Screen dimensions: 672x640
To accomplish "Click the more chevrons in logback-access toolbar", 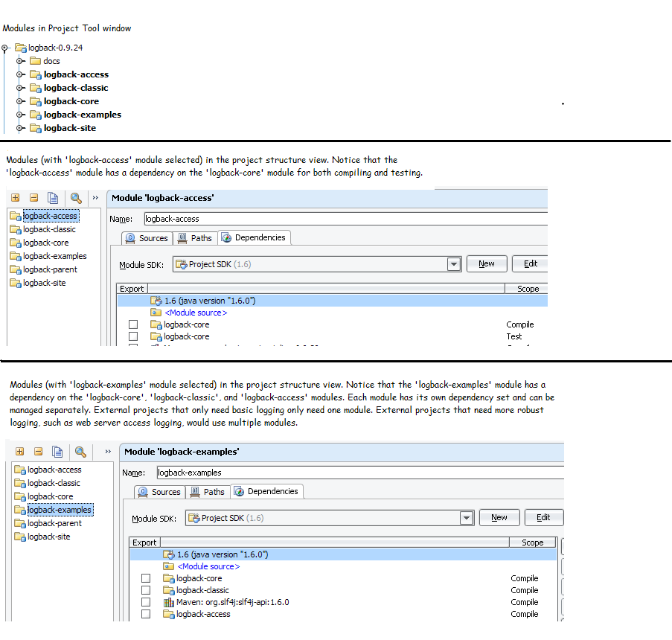I will pyautogui.click(x=95, y=198).
